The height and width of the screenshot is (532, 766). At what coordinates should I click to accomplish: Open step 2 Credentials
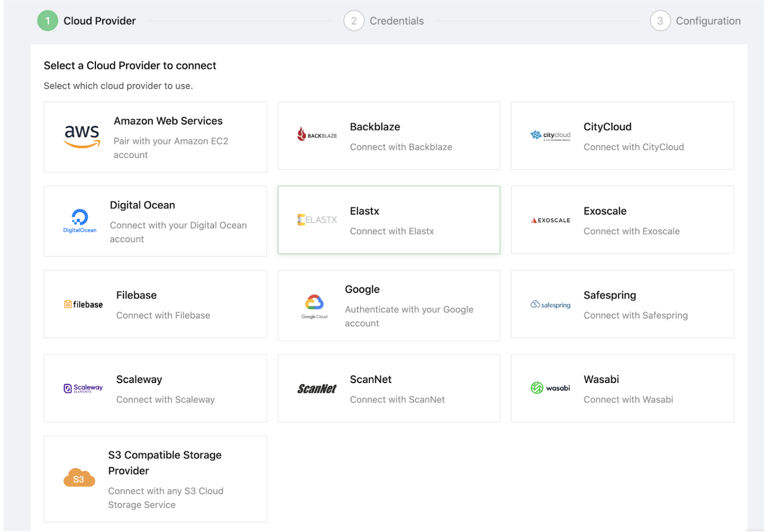[x=354, y=21]
